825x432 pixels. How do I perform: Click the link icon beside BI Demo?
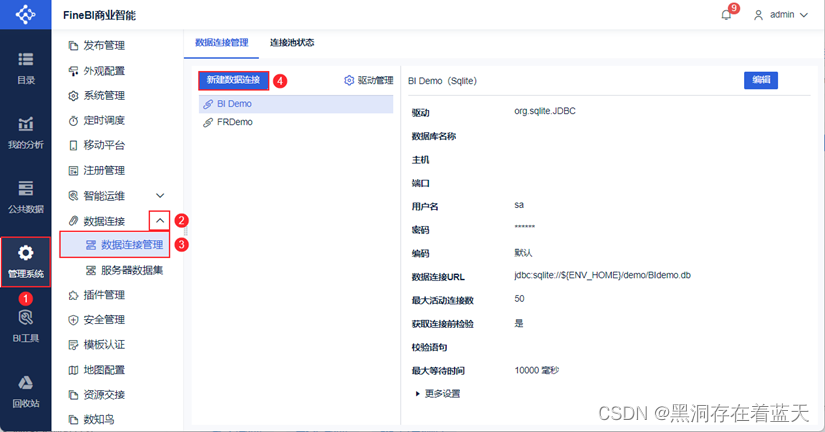click(208, 104)
